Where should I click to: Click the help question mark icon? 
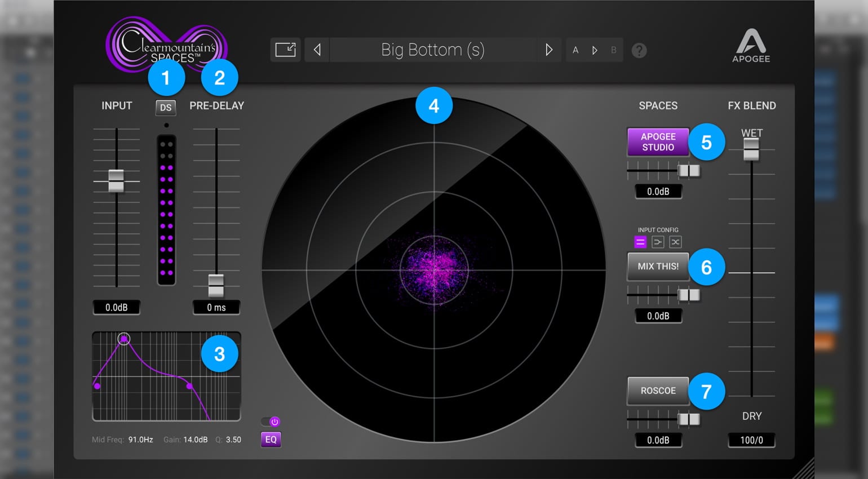[639, 50]
